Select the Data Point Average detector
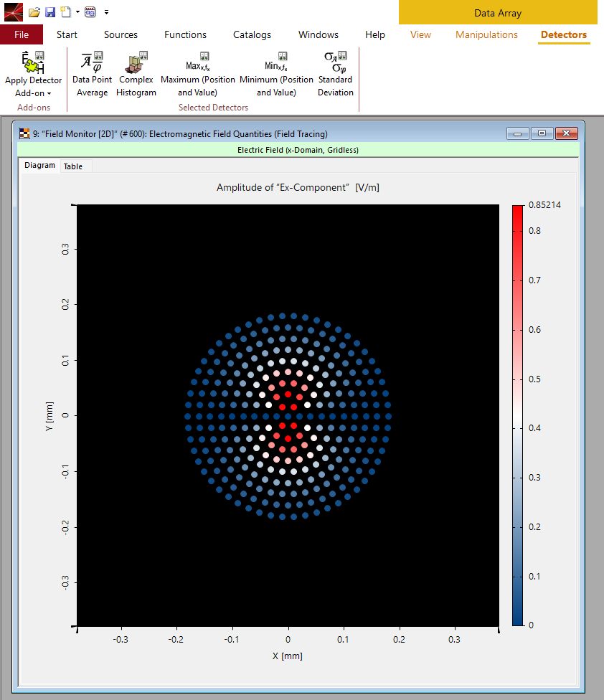604x700 pixels. pyautogui.click(x=92, y=74)
